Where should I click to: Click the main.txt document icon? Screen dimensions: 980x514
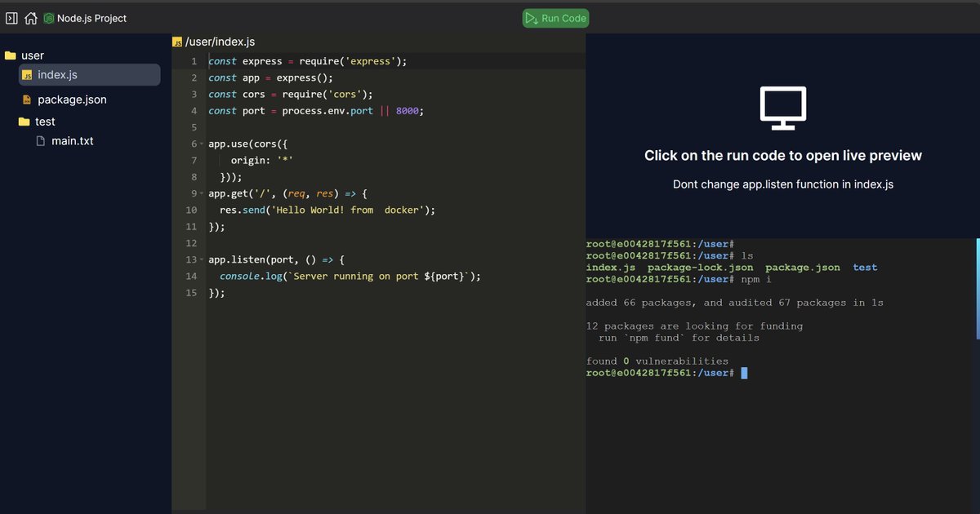41,141
